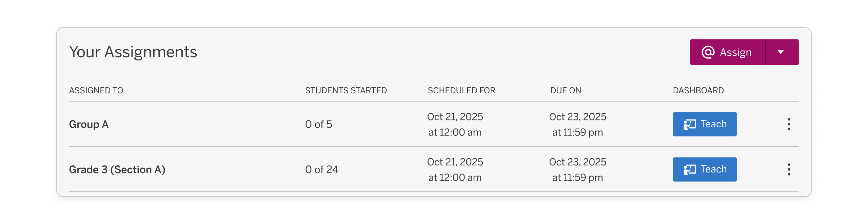Click the 0 of 24 students started indicator
The height and width of the screenshot is (224, 868).
click(x=322, y=169)
